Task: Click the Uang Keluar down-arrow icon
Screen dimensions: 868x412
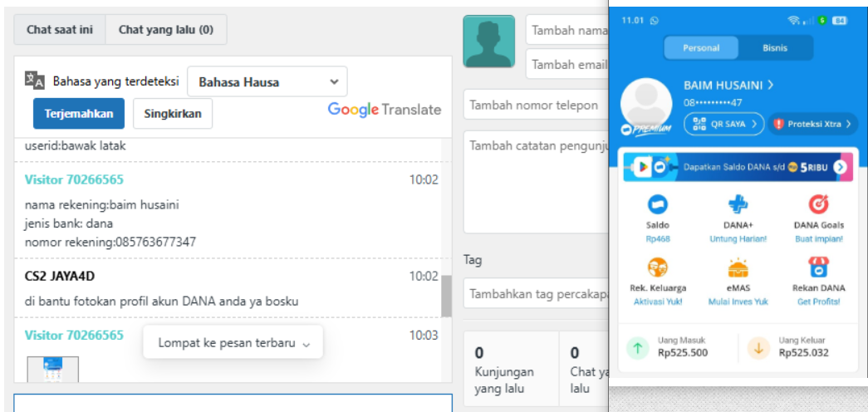Action: [758, 348]
